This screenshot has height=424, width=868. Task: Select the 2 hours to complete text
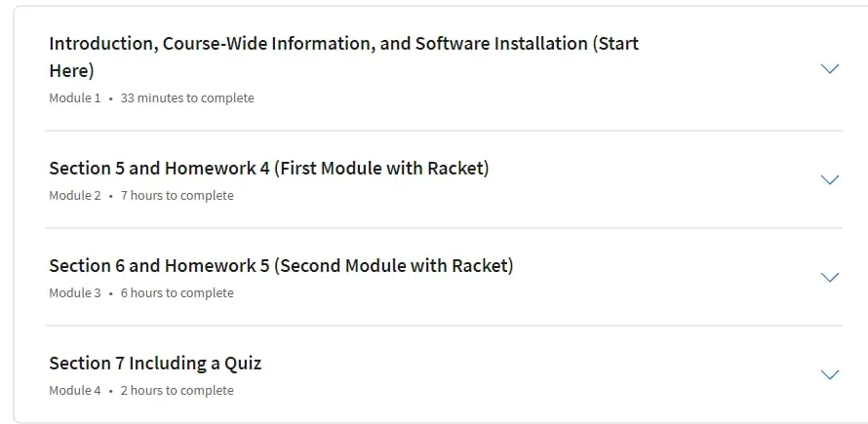178,390
